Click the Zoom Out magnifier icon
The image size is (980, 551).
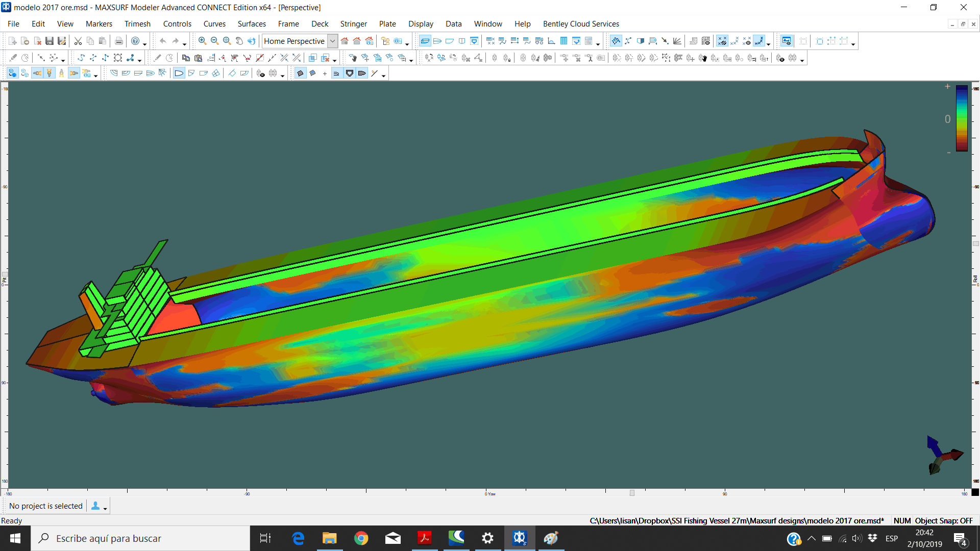[x=215, y=41]
